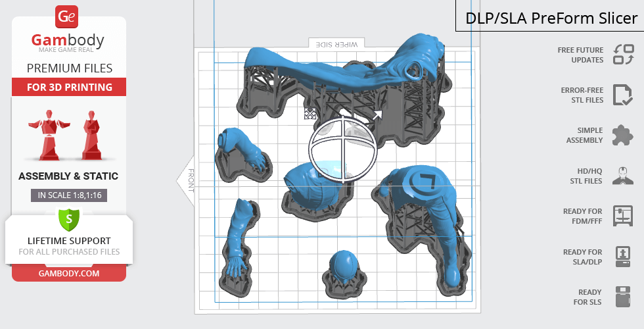This screenshot has height=329, width=644.
Task: Click the red "FOR 3D PRINTING" banner
Action: tap(69, 87)
